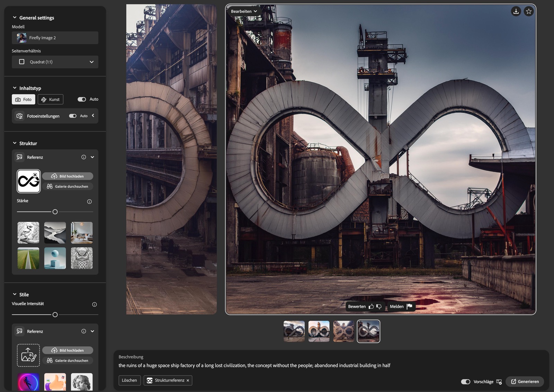Click the Struktur Referenz info icon
Screen dimensions: 554x392
pos(83,157)
